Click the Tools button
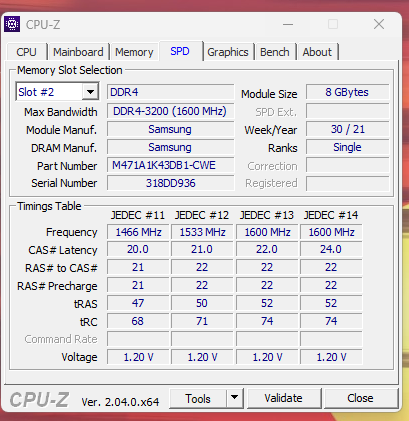This screenshot has width=409, height=421. point(198,398)
